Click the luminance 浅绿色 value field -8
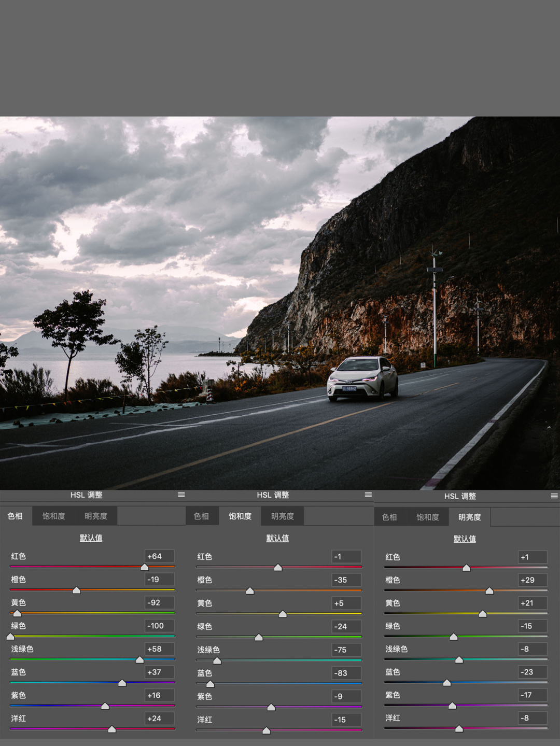560x746 pixels. tap(533, 649)
